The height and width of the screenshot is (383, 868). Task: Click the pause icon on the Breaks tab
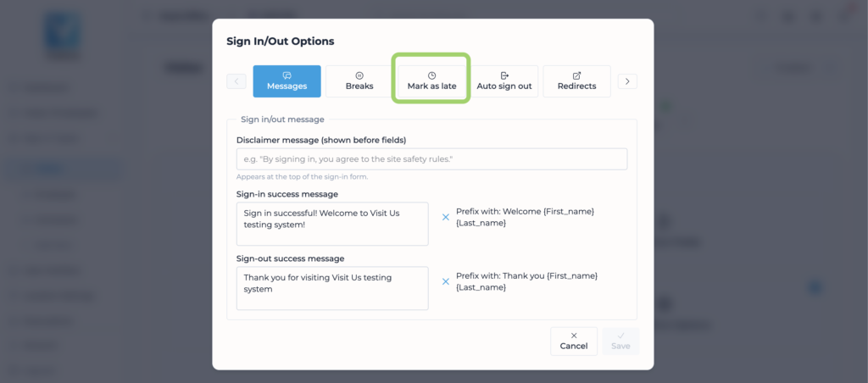[359, 75]
